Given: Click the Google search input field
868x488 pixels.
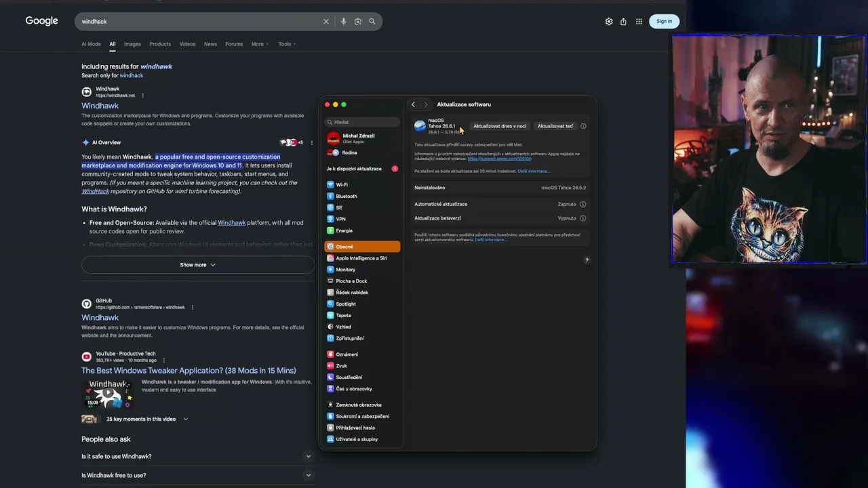Looking at the screenshot, I should coord(200,22).
